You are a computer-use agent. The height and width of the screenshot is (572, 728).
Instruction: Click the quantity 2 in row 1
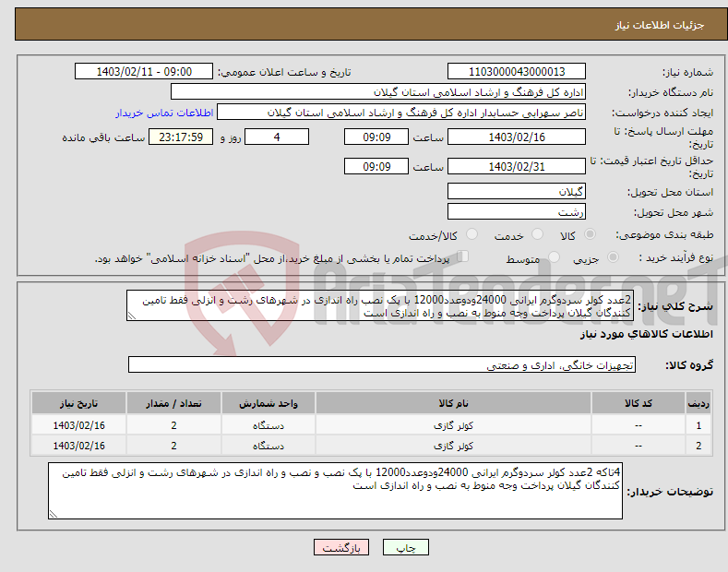pyautogui.click(x=173, y=425)
